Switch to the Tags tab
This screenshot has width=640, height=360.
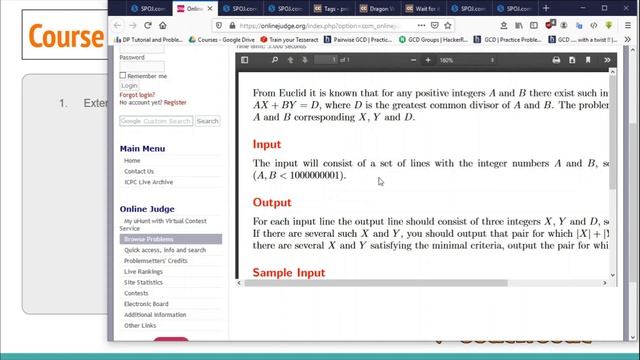click(x=331, y=8)
